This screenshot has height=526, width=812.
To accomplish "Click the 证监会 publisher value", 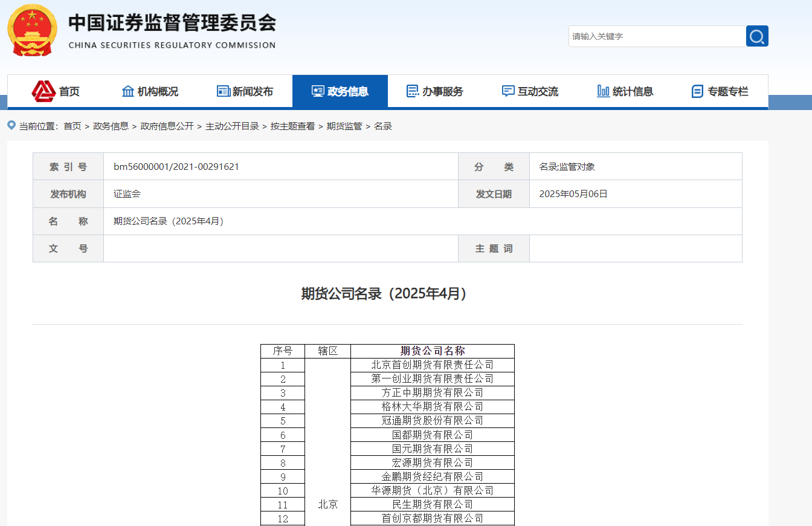I will point(127,193).
